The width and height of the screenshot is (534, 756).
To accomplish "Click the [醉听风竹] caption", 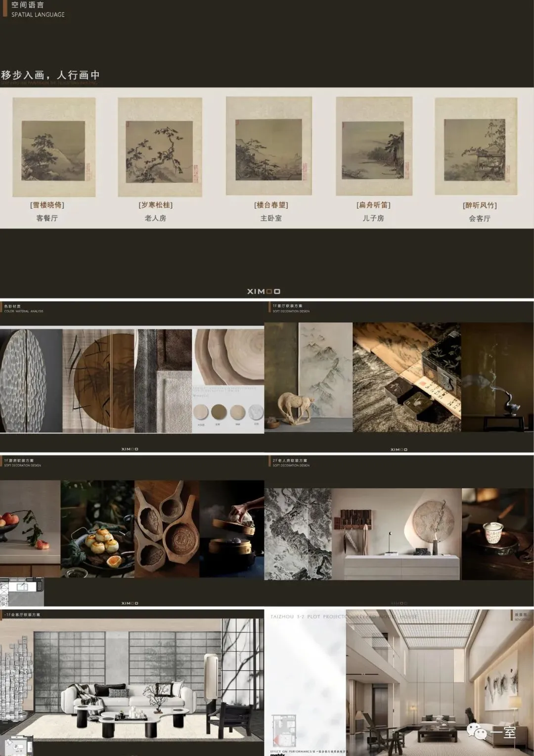I will 480,205.
